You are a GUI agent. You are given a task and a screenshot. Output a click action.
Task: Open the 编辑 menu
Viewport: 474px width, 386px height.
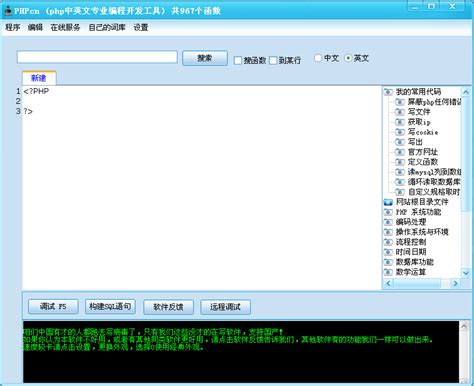tap(35, 27)
